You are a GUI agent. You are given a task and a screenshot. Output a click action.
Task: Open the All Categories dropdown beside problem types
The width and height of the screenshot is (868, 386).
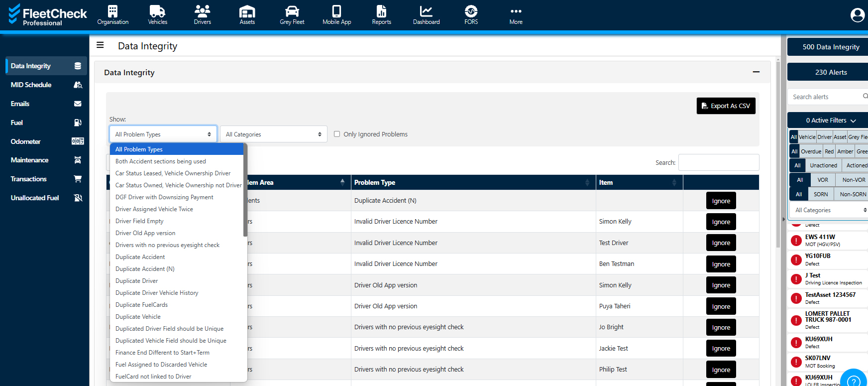(274, 134)
